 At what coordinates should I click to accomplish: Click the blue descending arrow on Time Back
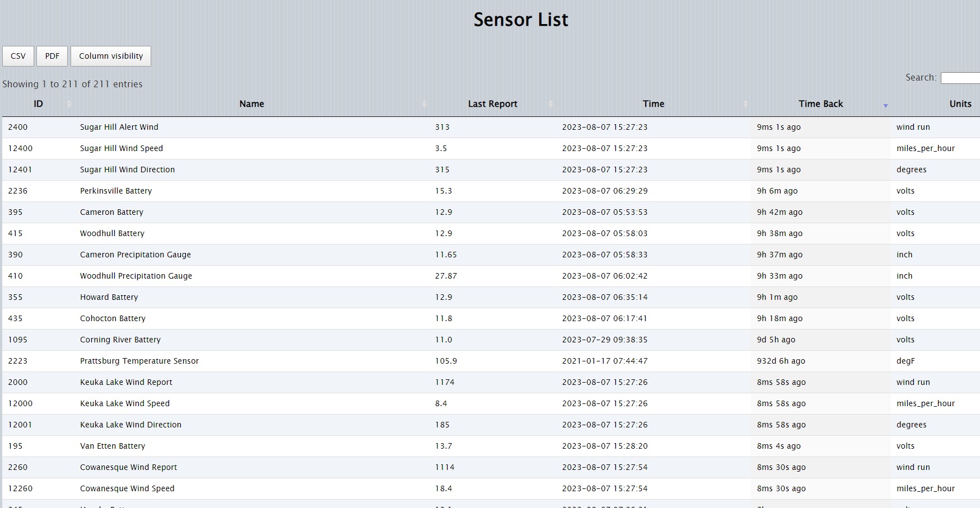[885, 105]
